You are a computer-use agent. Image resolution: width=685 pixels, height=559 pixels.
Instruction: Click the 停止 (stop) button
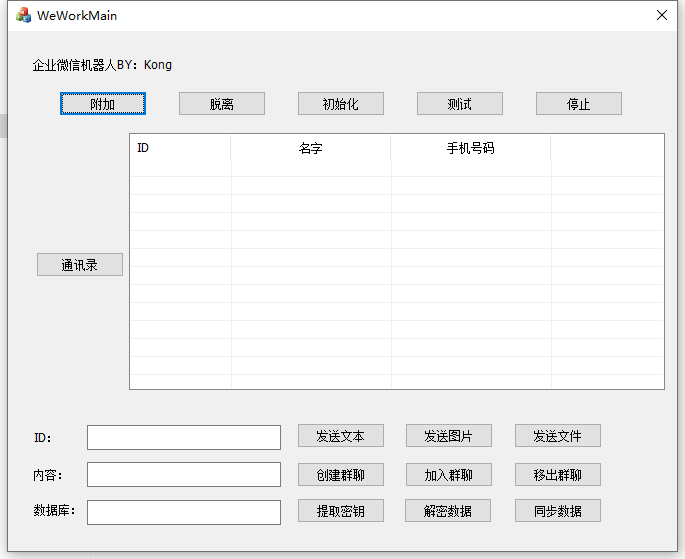pyautogui.click(x=579, y=104)
